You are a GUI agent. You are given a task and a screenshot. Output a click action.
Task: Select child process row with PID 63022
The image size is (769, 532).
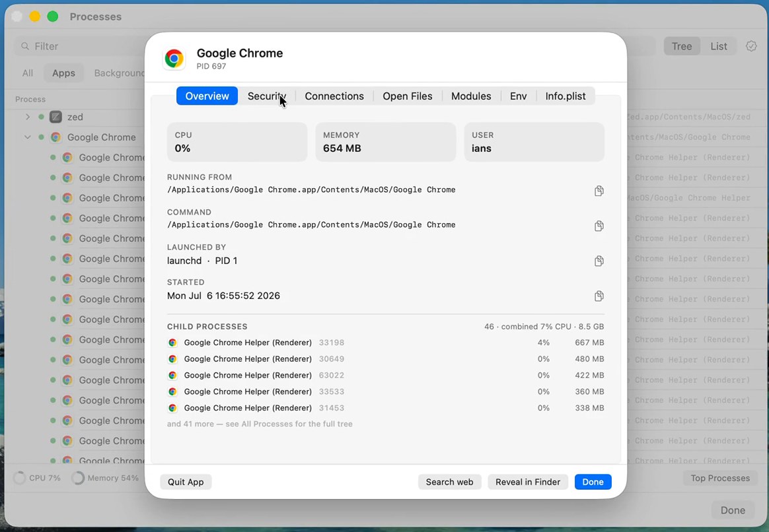[385, 376]
